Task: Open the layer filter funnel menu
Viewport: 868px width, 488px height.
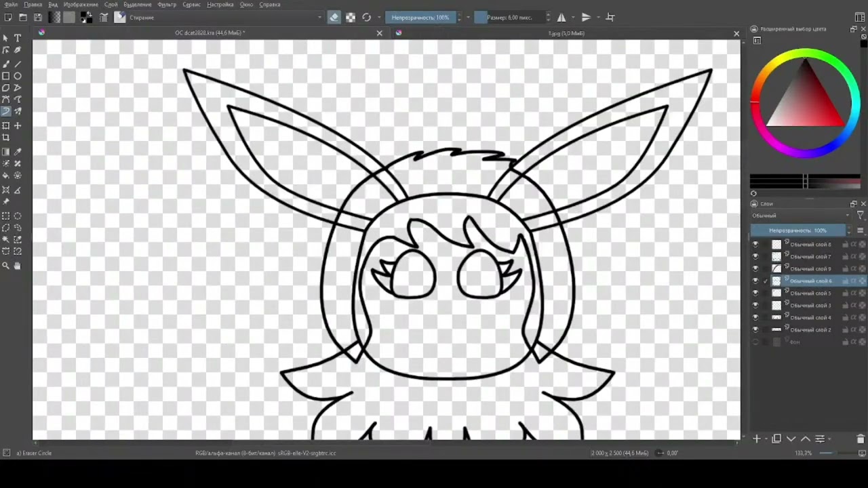Action: pyautogui.click(x=861, y=216)
